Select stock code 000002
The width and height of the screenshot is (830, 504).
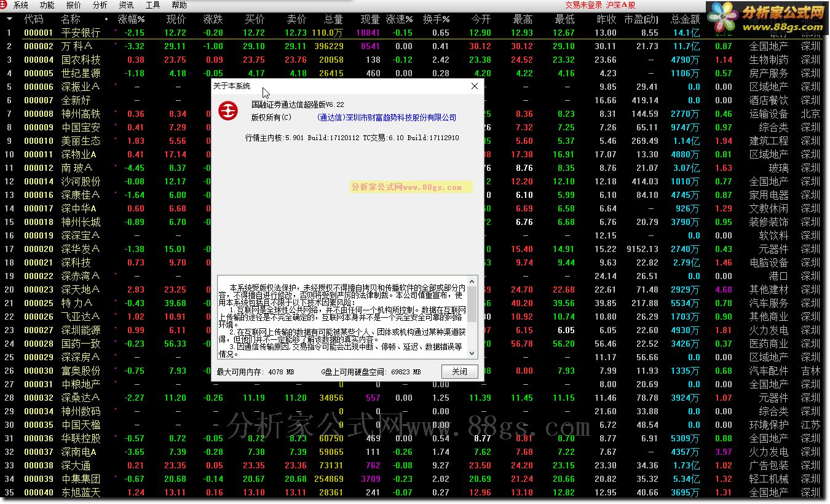coord(39,46)
